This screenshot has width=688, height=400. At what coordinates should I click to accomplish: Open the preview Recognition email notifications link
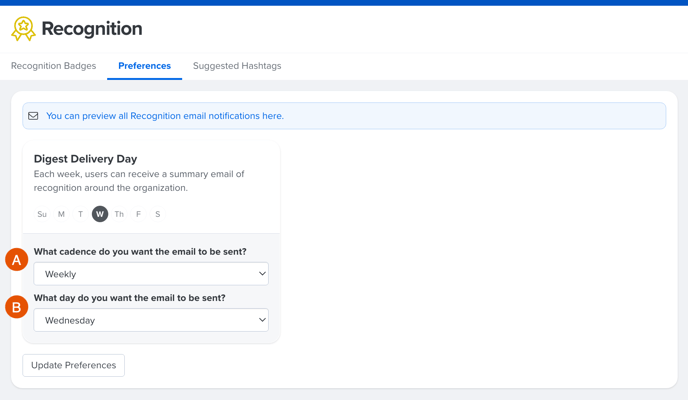tap(165, 116)
